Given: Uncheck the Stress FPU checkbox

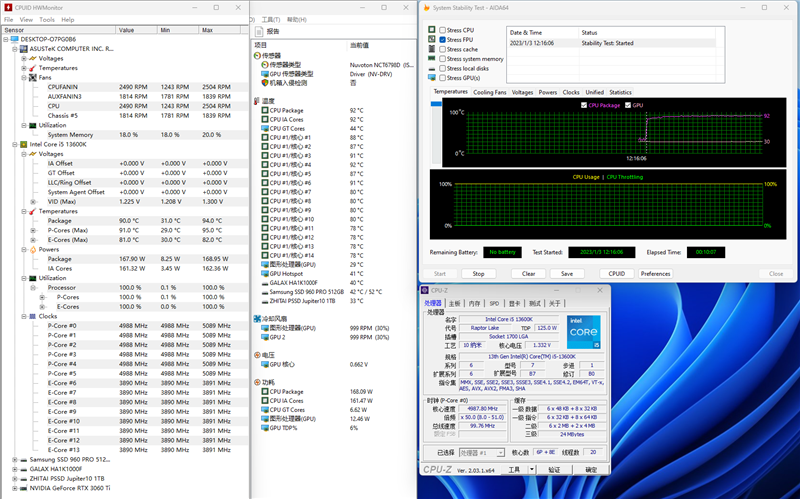Looking at the screenshot, I should click(443, 39).
